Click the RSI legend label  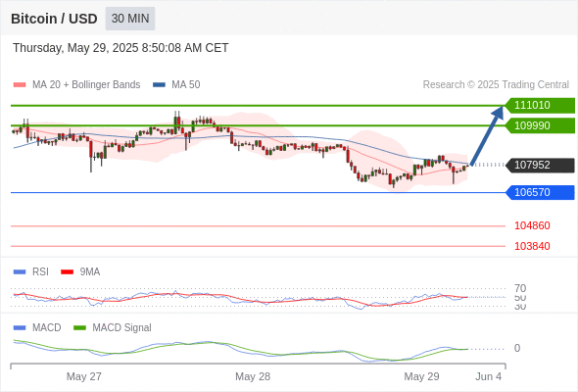40,272
